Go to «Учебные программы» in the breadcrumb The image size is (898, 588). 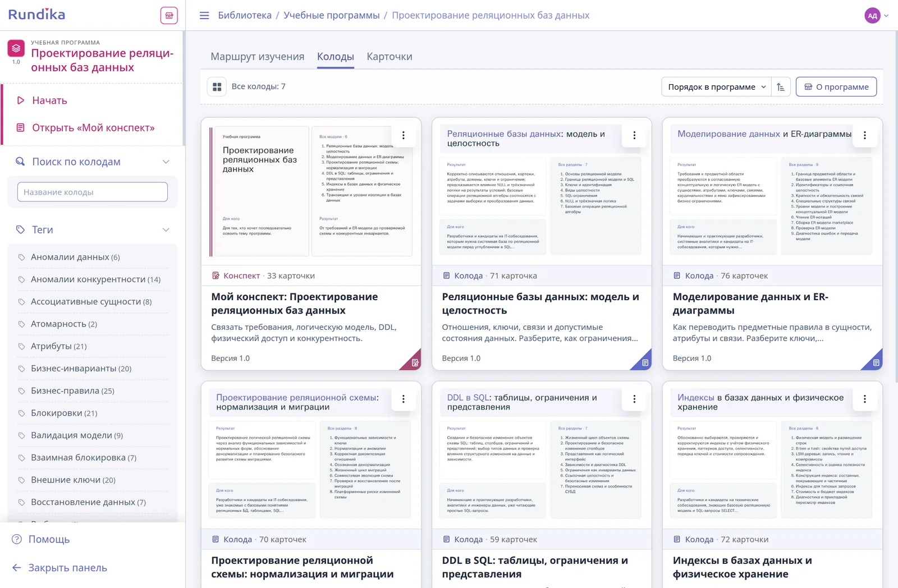pos(332,15)
